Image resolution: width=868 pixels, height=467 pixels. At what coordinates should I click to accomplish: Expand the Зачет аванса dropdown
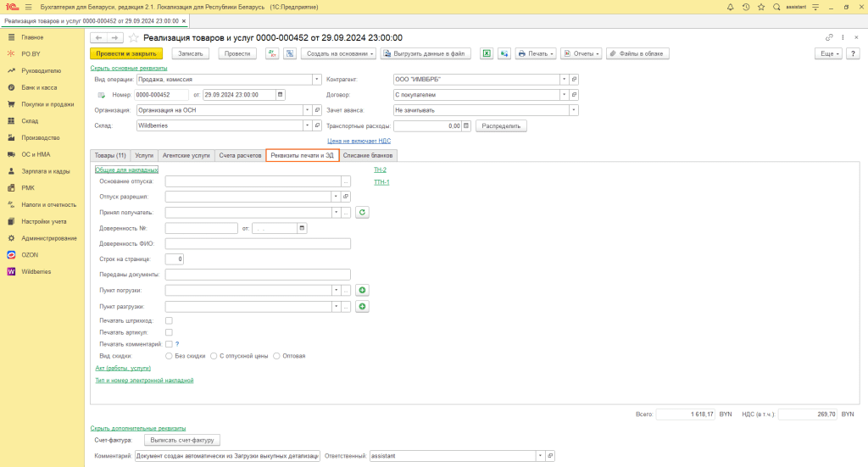574,110
